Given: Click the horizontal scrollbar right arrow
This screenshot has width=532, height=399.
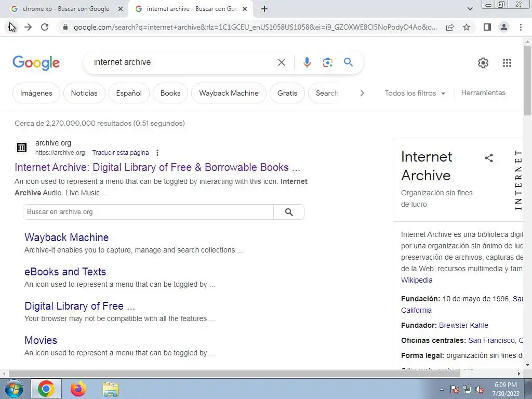Looking at the screenshot, I should click(519, 374).
